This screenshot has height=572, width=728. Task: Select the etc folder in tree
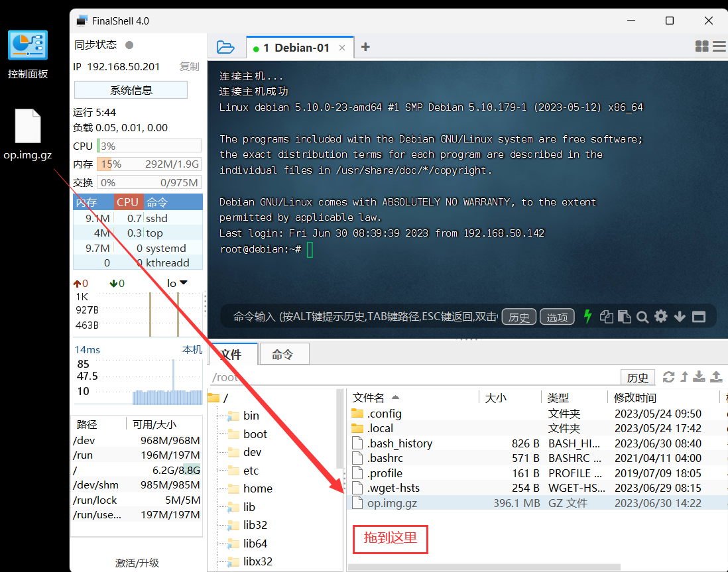click(243, 471)
